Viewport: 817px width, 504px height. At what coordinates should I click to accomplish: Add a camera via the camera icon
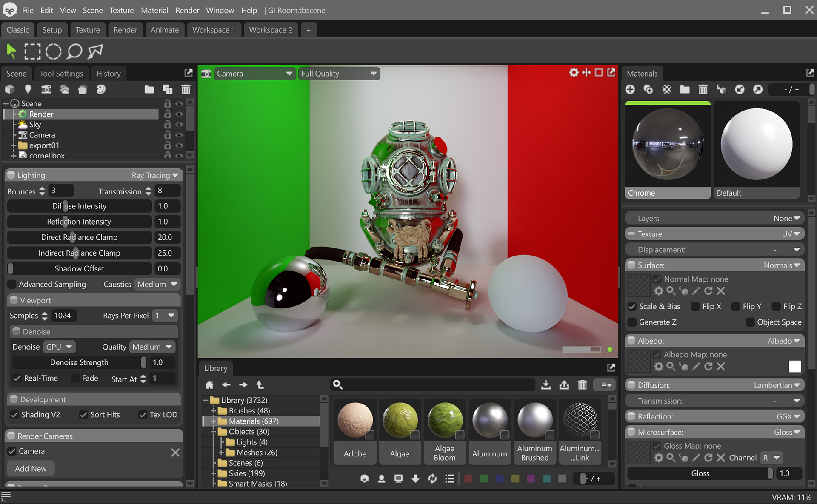[x=46, y=90]
